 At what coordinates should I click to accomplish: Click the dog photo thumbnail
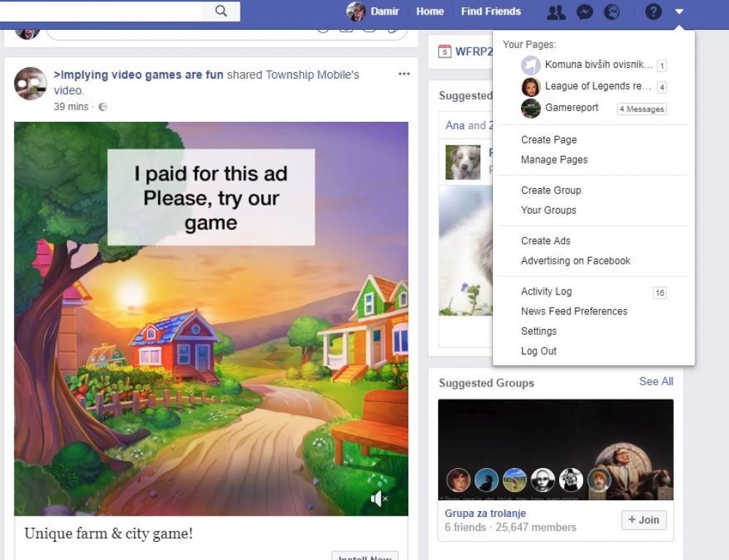click(463, 162)
